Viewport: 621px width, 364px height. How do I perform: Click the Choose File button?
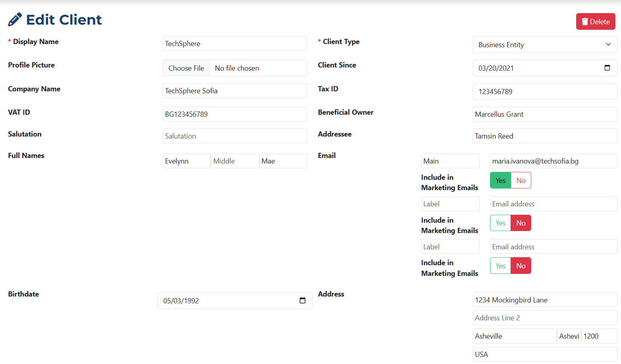point(186,68)
